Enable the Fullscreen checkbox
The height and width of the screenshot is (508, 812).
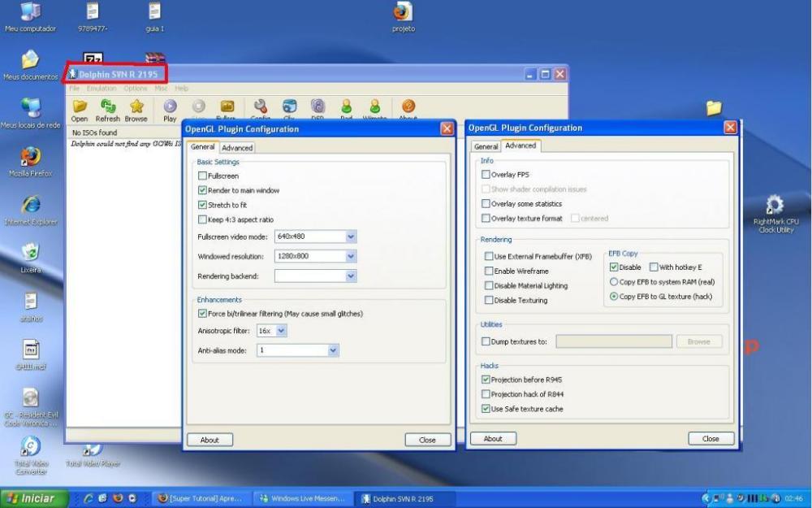point(203,176)
